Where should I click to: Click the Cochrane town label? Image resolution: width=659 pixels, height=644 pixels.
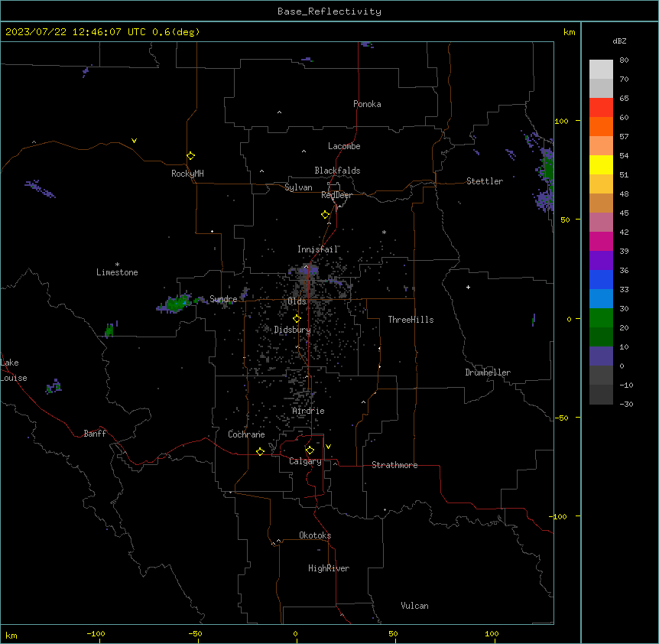[246, 434]
